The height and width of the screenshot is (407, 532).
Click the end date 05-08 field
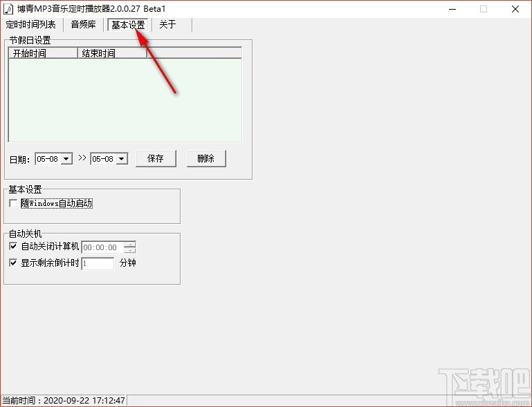(104, 159)
